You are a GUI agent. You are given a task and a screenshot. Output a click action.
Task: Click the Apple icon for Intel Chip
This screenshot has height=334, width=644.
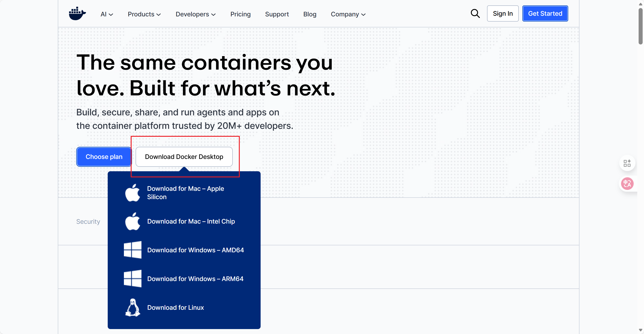coord(132,221)
